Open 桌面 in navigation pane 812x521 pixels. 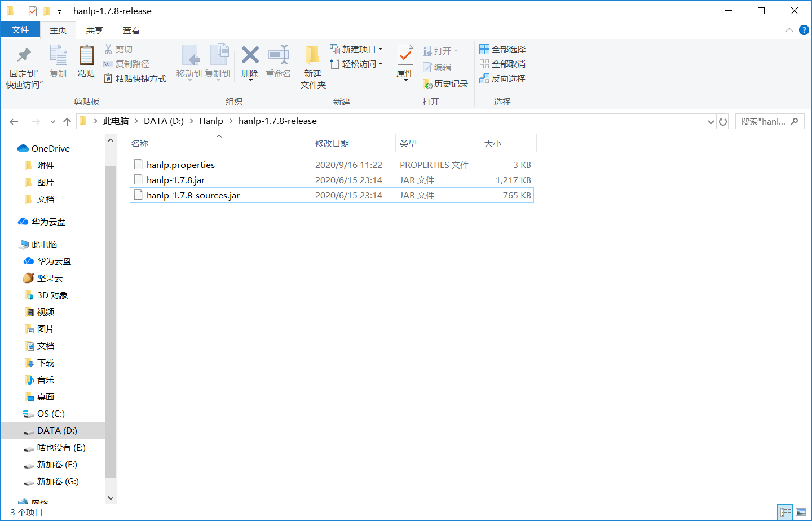coord(46,396)
